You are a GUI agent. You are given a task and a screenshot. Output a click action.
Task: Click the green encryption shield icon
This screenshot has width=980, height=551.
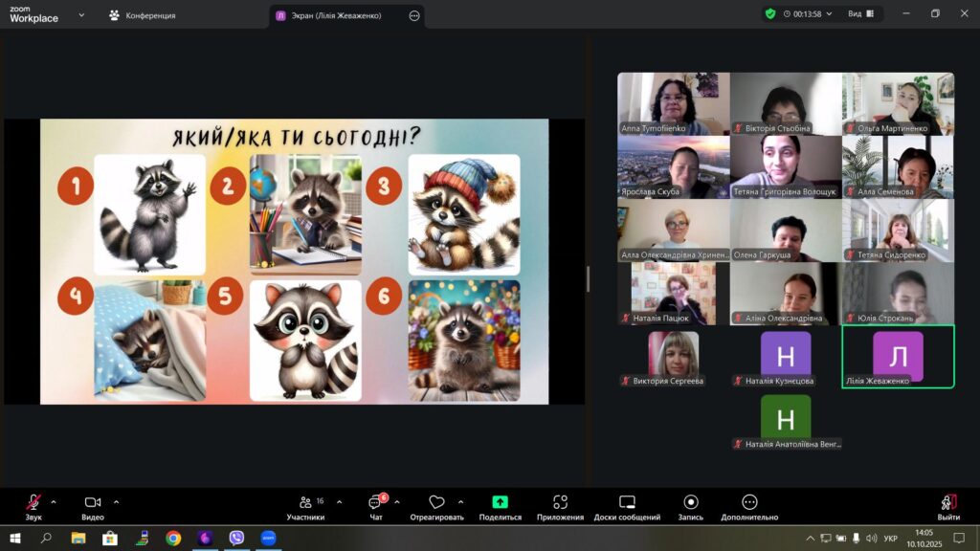(x=770, y=13)
